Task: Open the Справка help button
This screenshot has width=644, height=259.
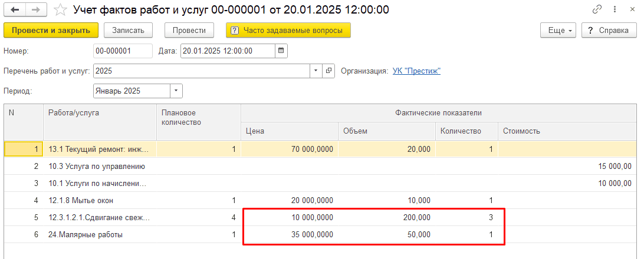Action: click(x=604, y=31)
